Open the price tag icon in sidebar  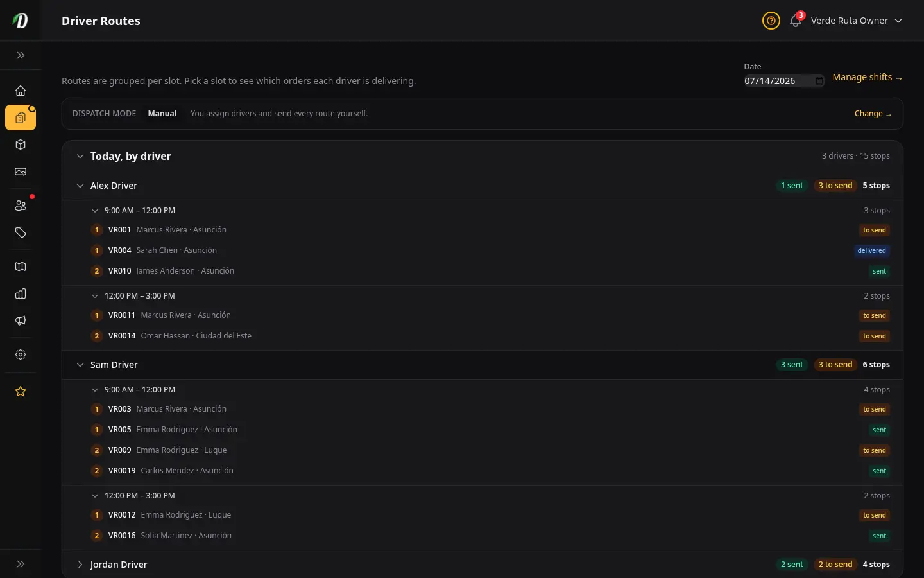[21, 232]
